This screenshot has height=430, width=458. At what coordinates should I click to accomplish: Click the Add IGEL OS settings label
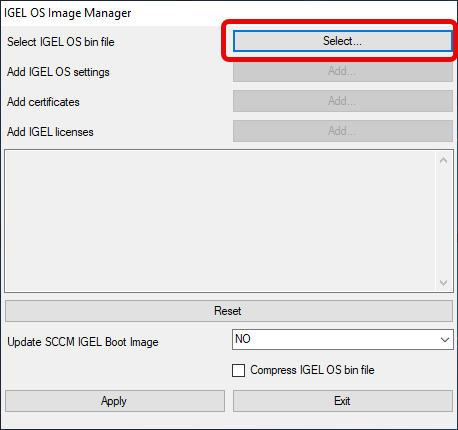(58, 72)
